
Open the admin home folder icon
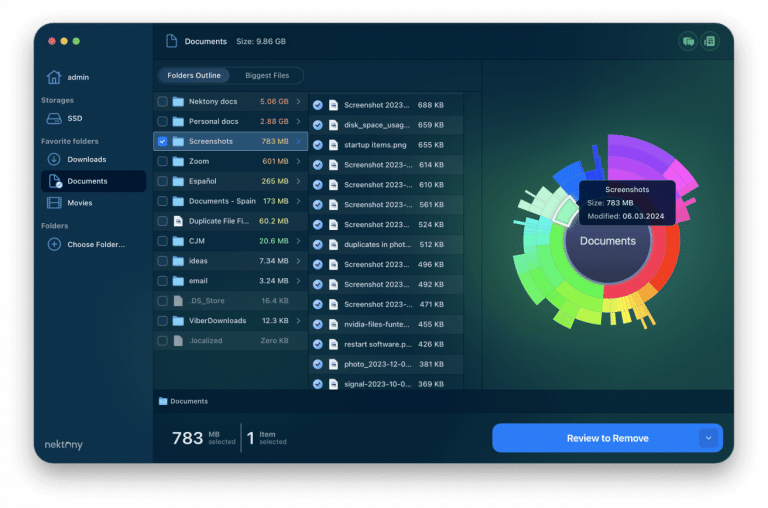tap(53, 78)
